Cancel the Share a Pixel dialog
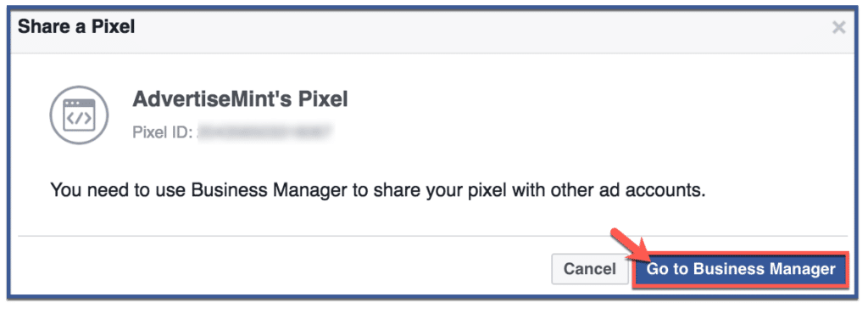The height and width of the screenshot is (314, 868). pos(590,269)
